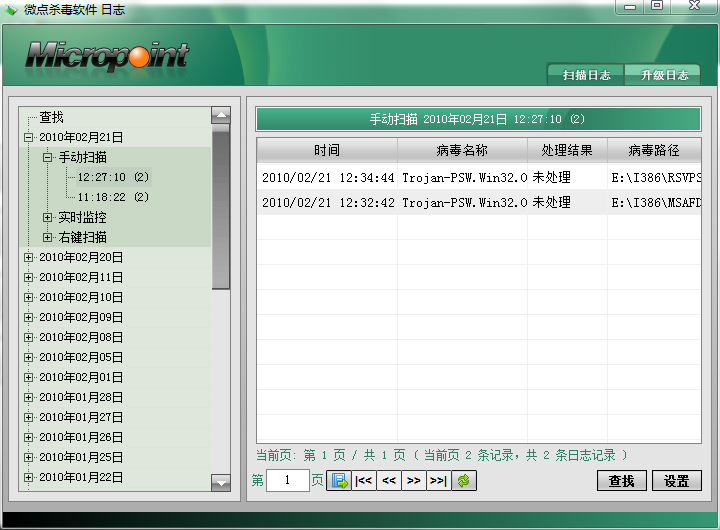Go to previous page with << button
This screenshot has width=720, height=530.
388,481
